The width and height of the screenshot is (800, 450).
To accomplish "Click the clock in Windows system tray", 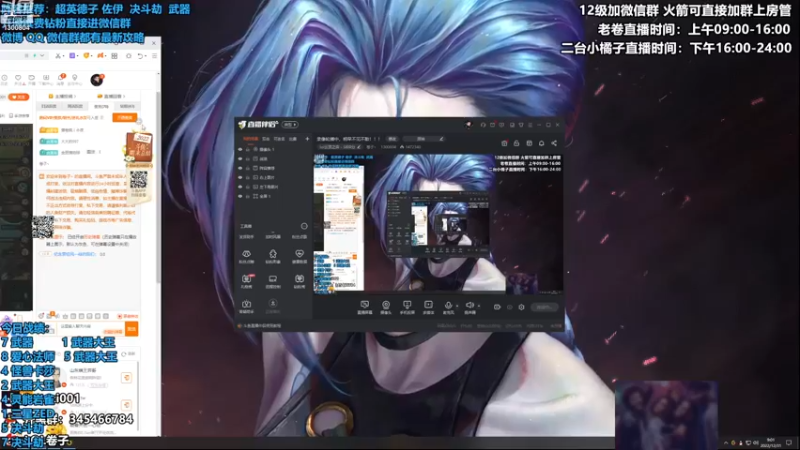I will 770,442.
